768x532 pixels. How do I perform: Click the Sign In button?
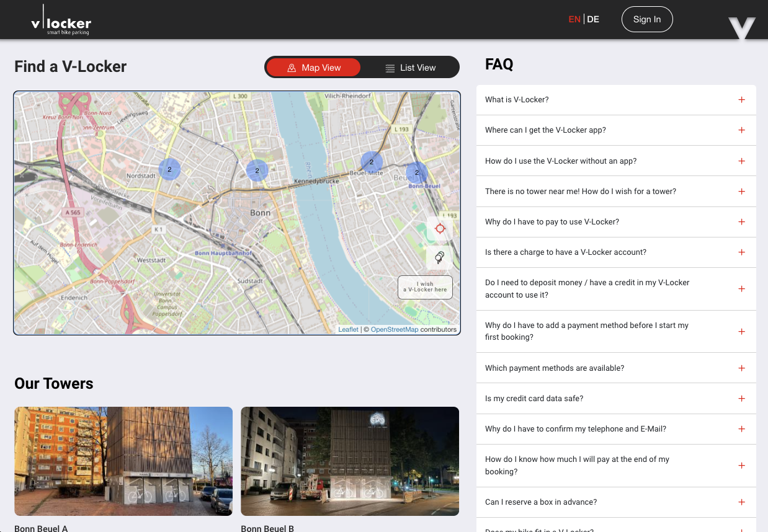point(647,19)
